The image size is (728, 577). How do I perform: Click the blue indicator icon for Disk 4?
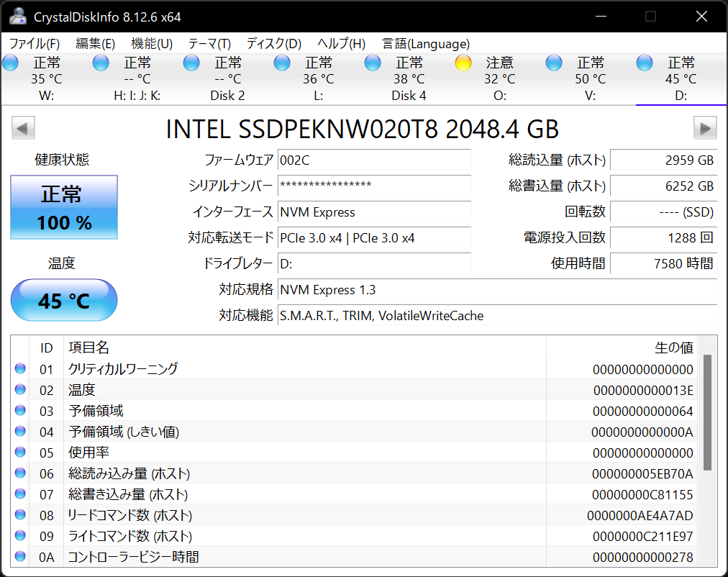coord(373,63)
